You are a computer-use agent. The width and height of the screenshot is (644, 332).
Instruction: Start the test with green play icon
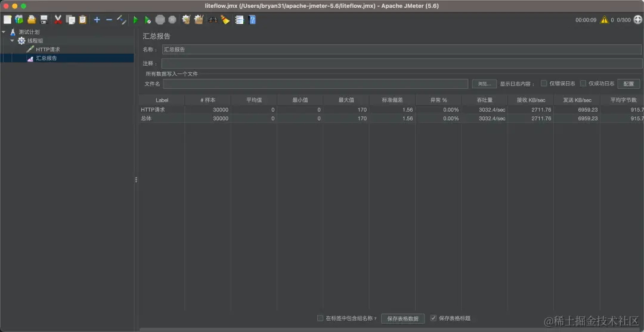[135, 20]
